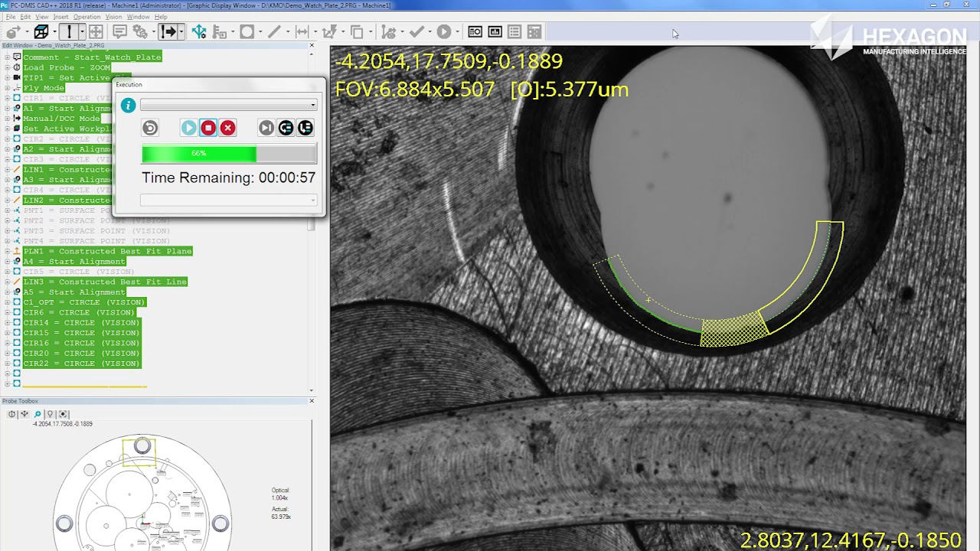
Task: Open the Edit menu
Action: pyautogui.click(x=26, y=17)
